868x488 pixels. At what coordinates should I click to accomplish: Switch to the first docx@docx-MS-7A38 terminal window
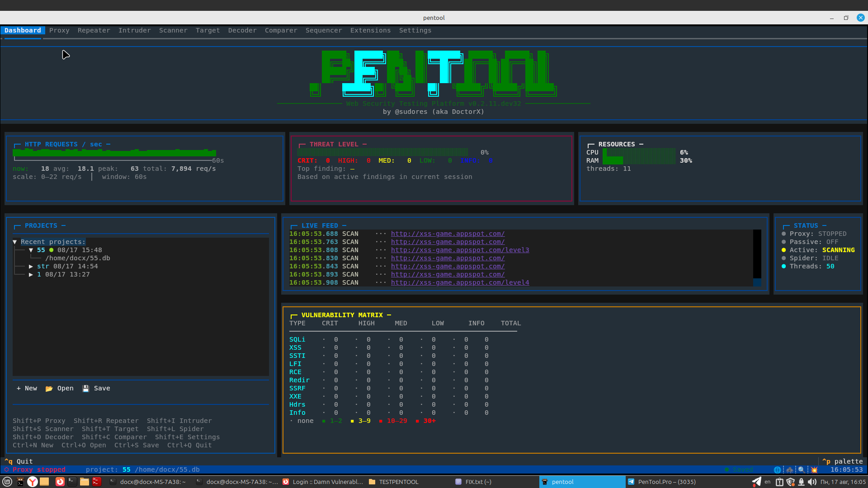148,482
